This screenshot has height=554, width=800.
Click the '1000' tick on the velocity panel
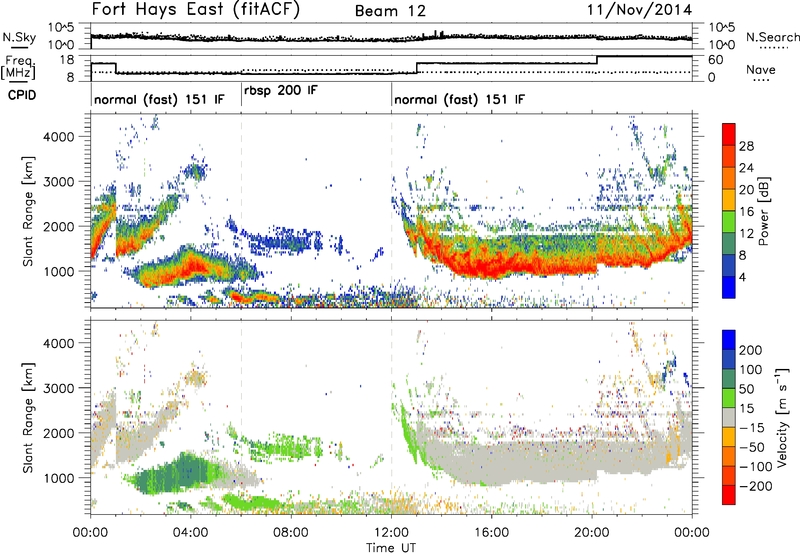[58, 478]
